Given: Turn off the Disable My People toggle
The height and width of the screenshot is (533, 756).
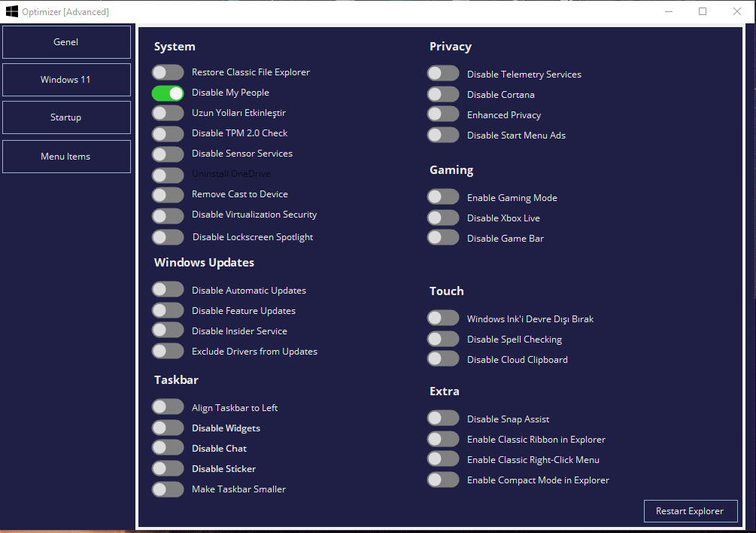Looking at the screenshot, I should point(168,93).
